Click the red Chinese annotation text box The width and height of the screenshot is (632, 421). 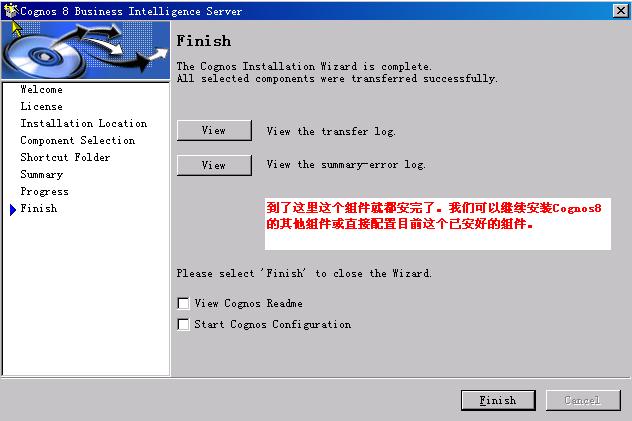point(438,224)
